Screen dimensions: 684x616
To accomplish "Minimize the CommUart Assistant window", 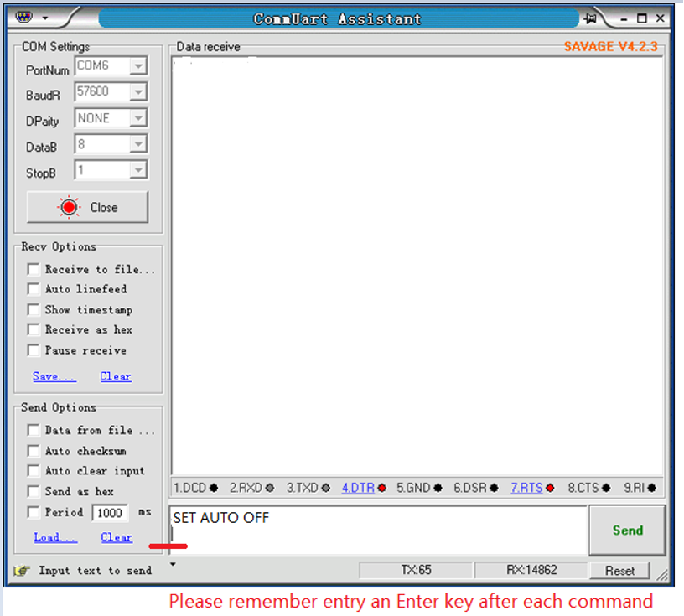I will [x=624, y=19].
